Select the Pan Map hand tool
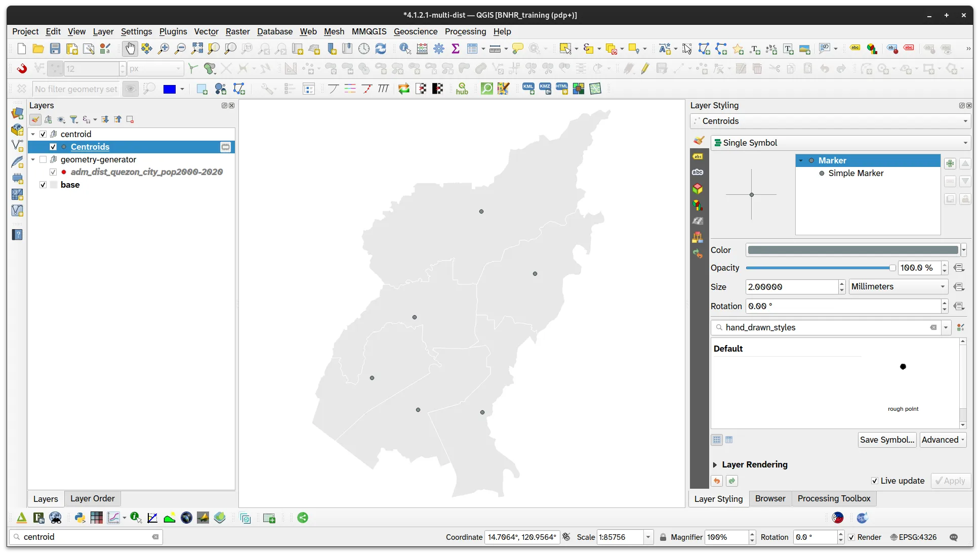 [130, 49]
